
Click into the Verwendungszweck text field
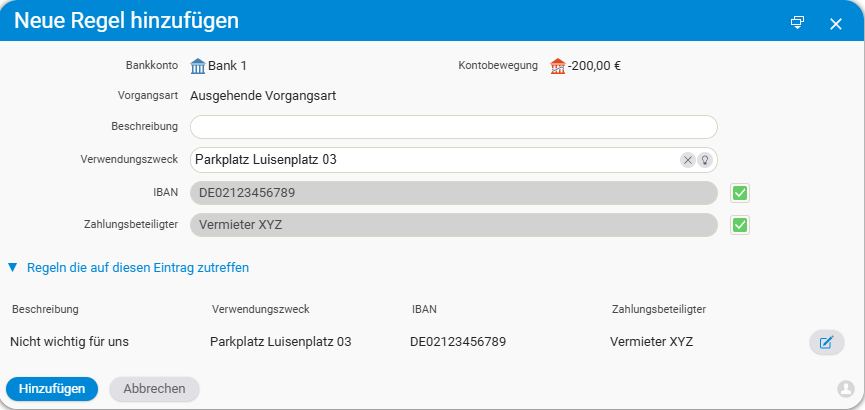point(430,160)
